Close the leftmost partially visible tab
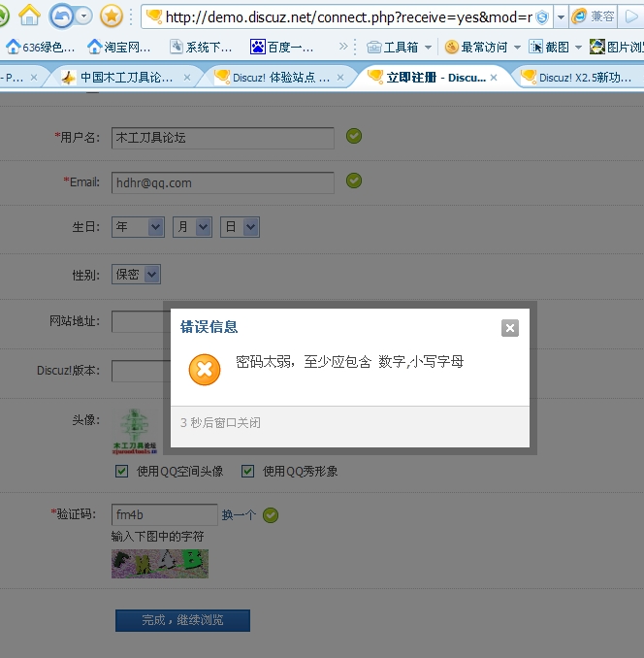The width and height of the screenshot is (644, 658). tap(34, 78)
